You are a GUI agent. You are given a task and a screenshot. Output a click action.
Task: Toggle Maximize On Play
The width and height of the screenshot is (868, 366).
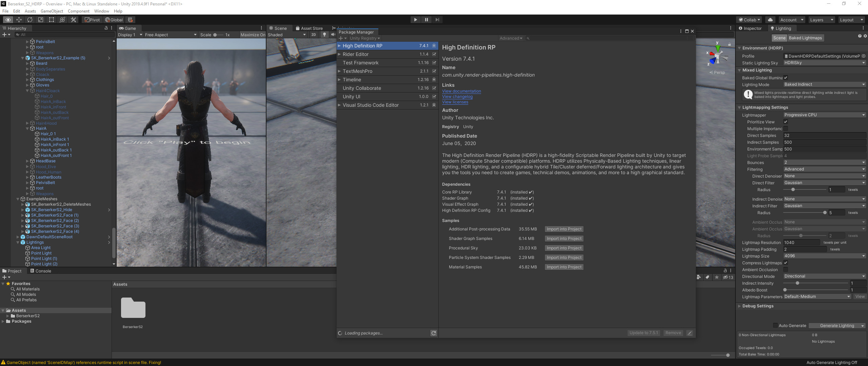pos(253,35)
